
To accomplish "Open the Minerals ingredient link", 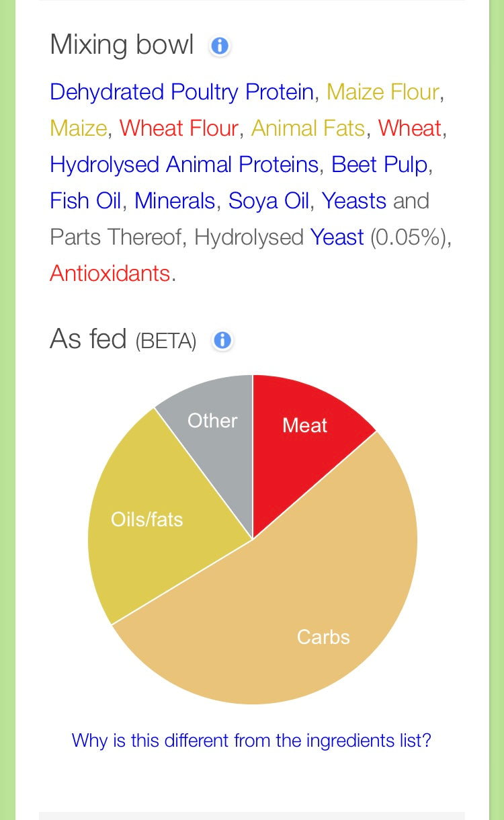I will [175, 201].
